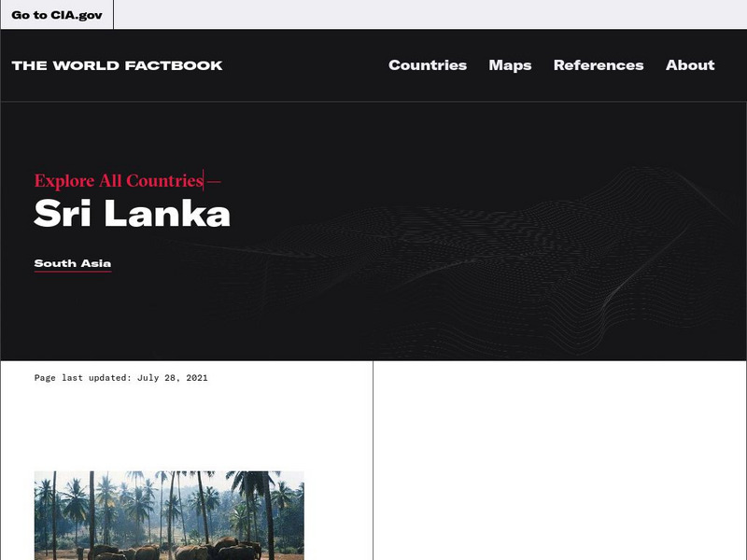Screen dimensions: 747x560
Task: Click the word Lanka in the heading
Action: [167, 214]
